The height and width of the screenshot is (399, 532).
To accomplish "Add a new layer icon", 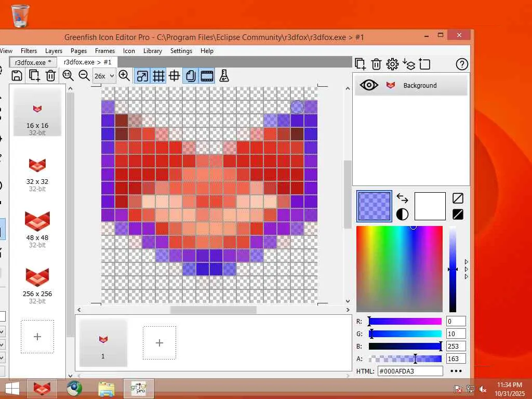I will click(360, 64).
